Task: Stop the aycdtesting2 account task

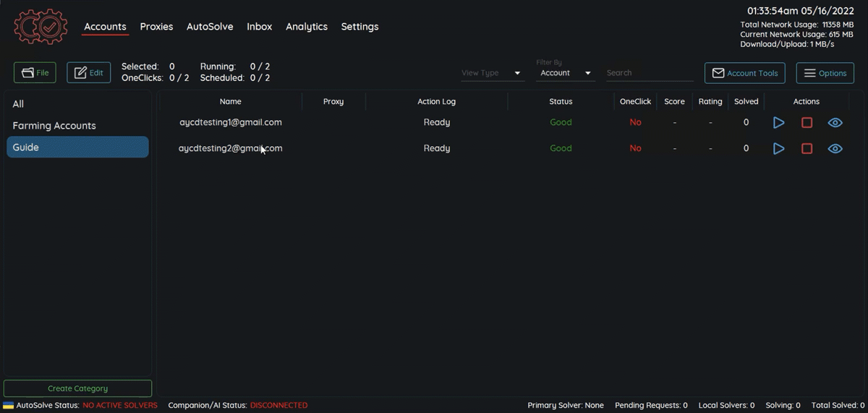Action: (x=807, y=149)
